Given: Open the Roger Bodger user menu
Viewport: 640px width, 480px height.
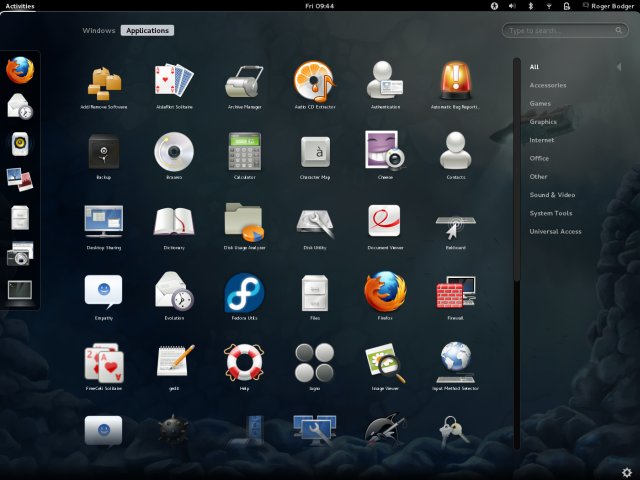Looking at the screenshot, I should pyautogui.click(x=608, y=6).
